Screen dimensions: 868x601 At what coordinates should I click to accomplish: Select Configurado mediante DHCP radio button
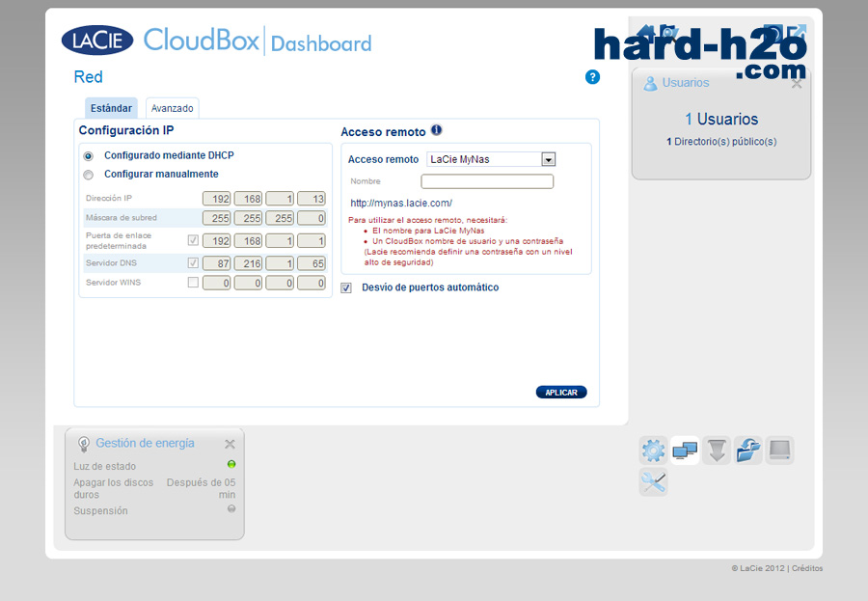point(89,155)
